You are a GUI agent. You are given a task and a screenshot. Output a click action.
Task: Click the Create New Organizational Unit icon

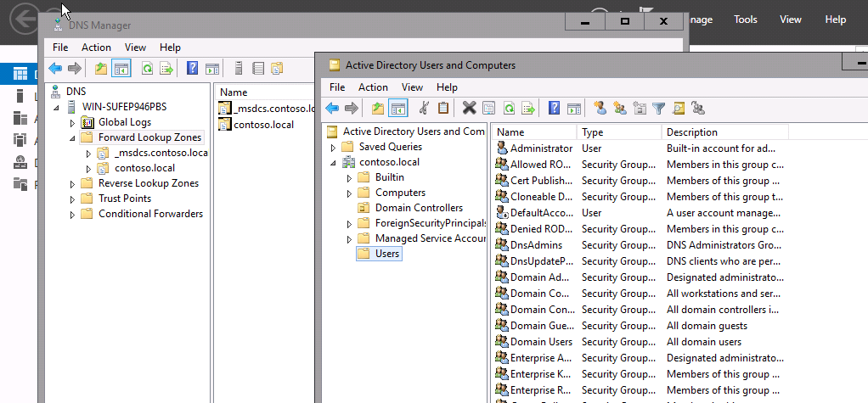640,108
